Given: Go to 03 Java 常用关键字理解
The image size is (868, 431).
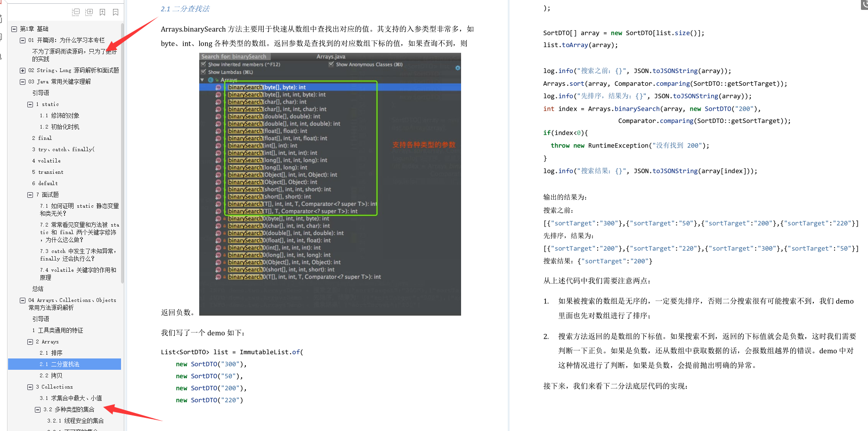Looking at the screenshot, I should tap(59, 81).
